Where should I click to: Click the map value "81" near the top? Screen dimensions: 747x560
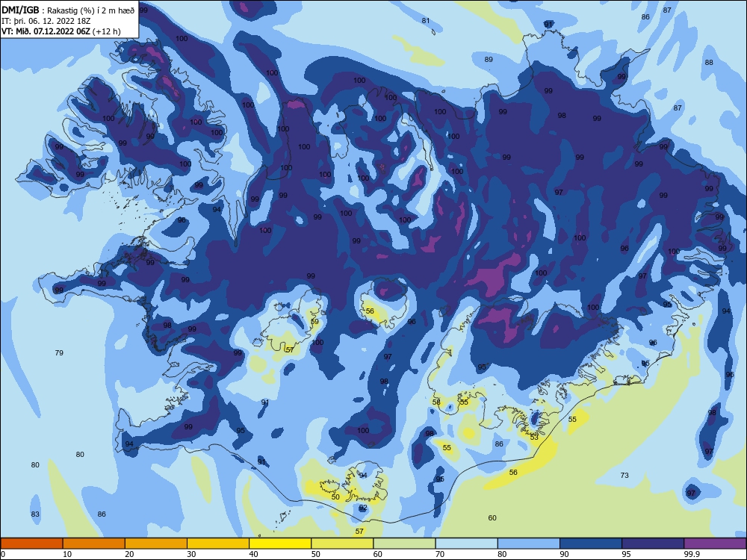click(x=426, y=20)
